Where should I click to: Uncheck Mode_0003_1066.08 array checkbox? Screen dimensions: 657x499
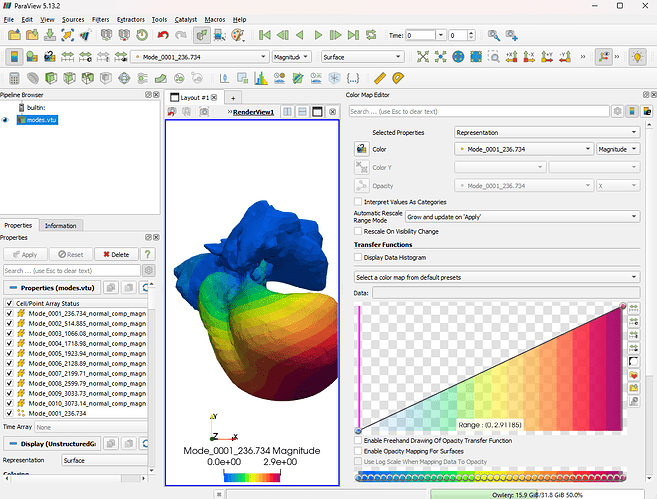coord(9,334)
